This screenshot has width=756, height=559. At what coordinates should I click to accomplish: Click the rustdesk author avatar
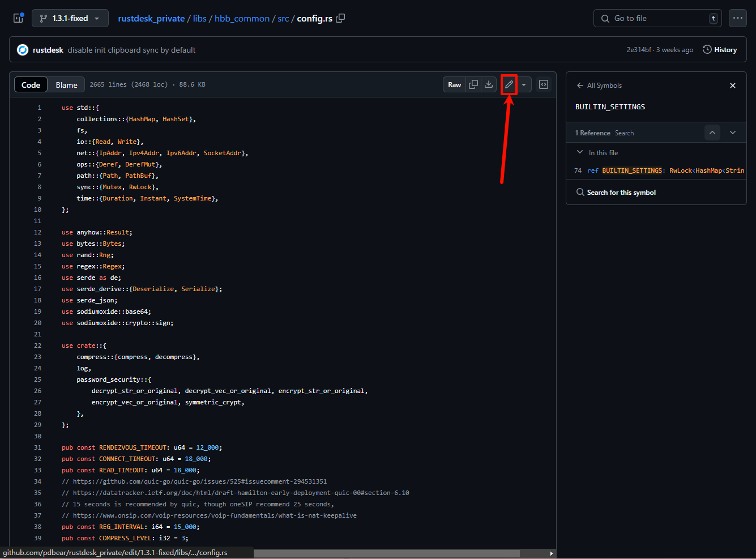(x=23, y=50)
